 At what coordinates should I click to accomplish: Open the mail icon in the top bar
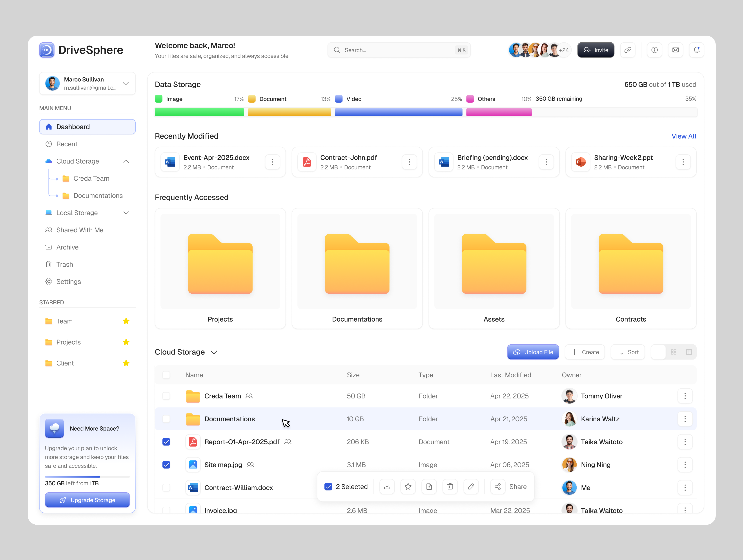coord(676,50)
